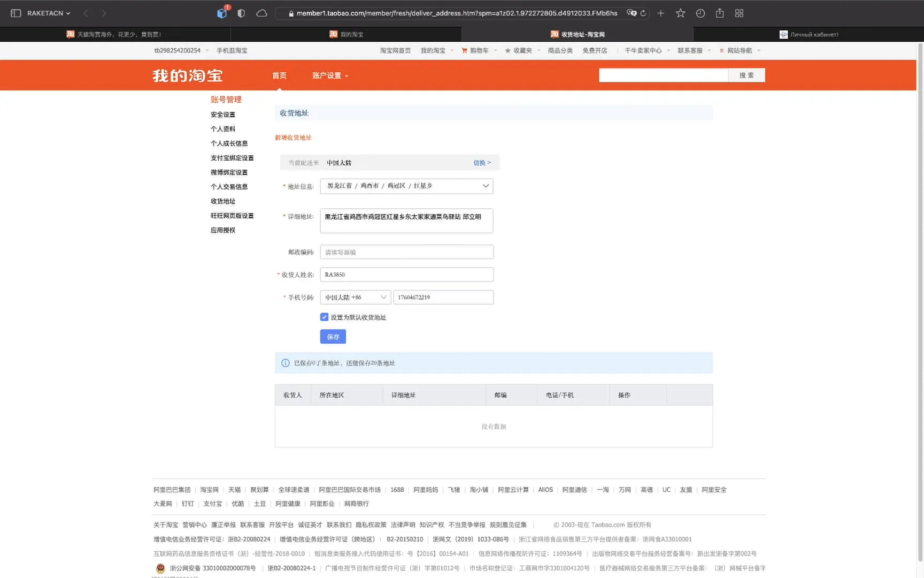Open the browser history clock icon
The height and width of the screenshot is (578, 924).
pyautogui.click(x=700, y=13)
